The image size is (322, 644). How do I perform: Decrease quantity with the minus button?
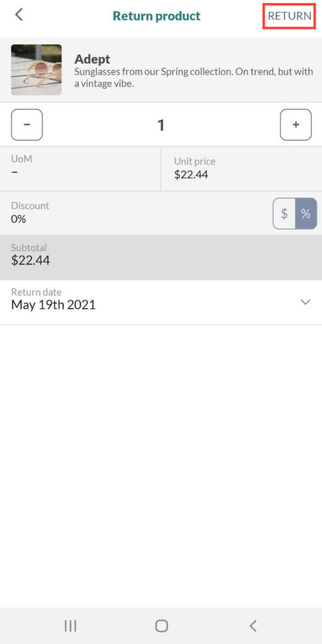tap(26, 125)
